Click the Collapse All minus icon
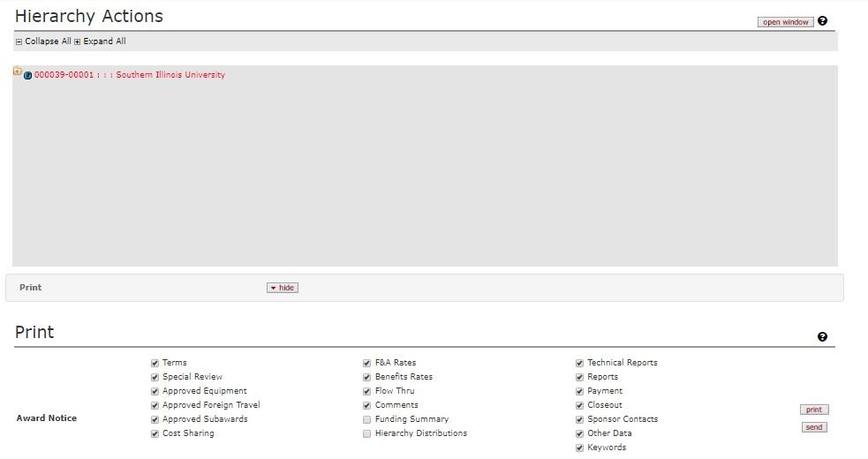 pyautogui.click(x=19, y=41)
